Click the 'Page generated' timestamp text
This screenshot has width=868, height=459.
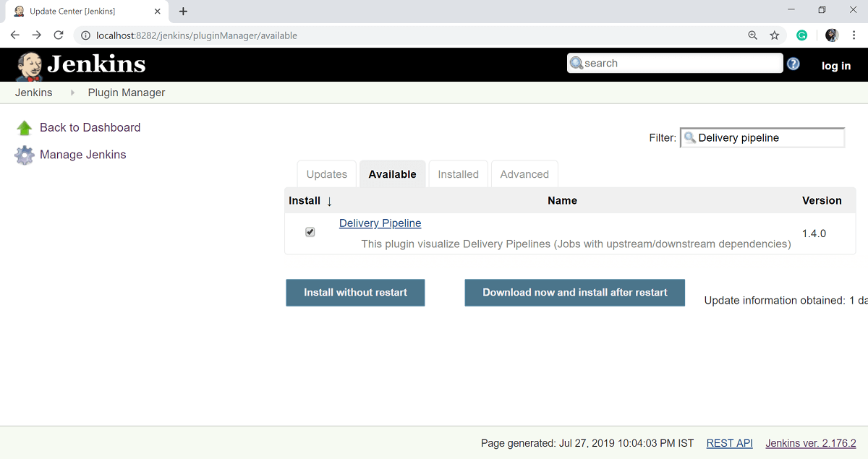587,443
